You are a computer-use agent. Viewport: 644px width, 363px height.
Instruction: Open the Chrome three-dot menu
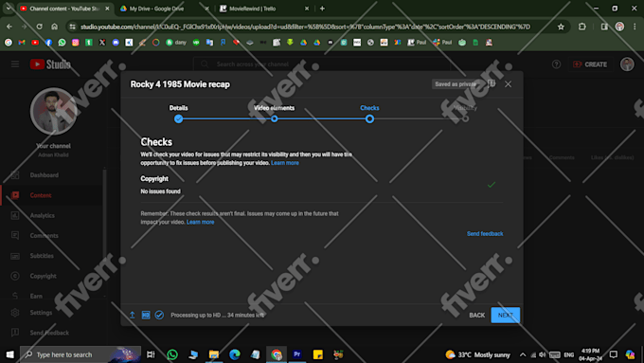pos(635,27)
